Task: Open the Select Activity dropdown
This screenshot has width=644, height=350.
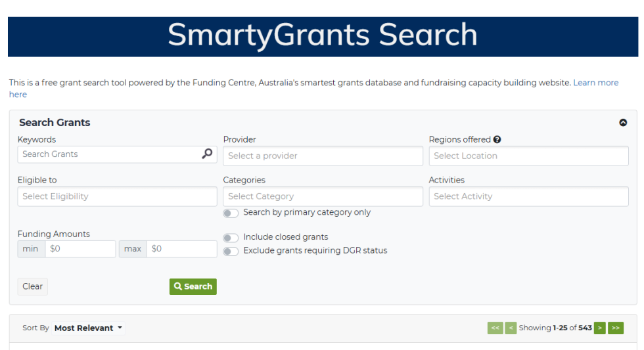Action: [x=528, y=196]
